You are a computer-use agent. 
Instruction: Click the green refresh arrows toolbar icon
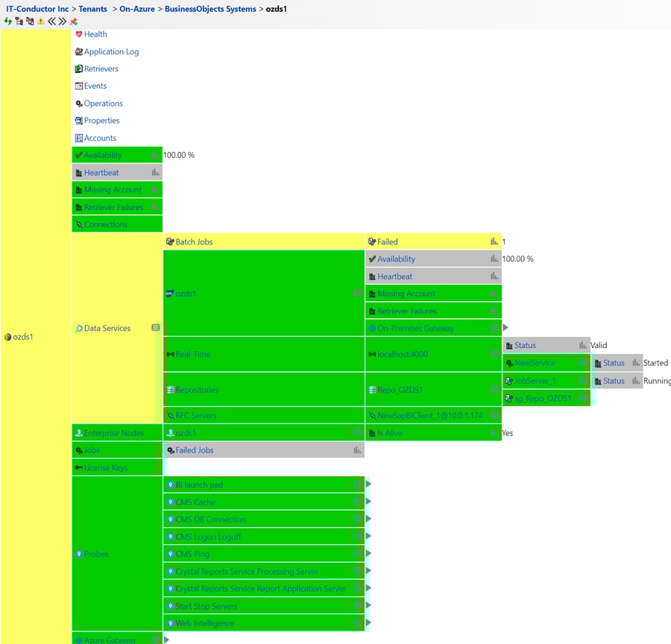coord(7,21)
